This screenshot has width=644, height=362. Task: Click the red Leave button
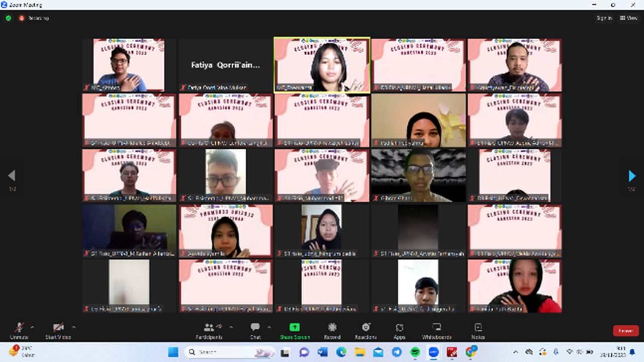point(625,331)
